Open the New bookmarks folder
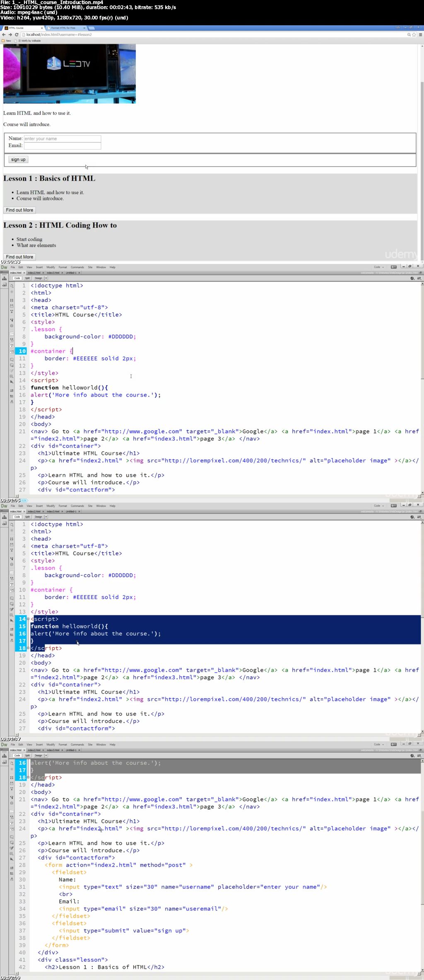Image resolution: width=424 pixels, height=980 pixels. click(x=6, y=41)
